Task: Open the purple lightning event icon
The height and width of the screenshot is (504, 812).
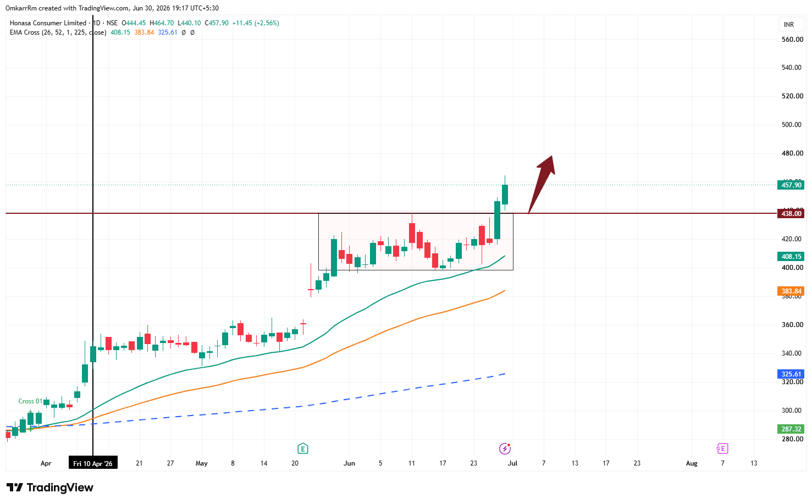Action: pyautogui.click(x=505, y=448)
